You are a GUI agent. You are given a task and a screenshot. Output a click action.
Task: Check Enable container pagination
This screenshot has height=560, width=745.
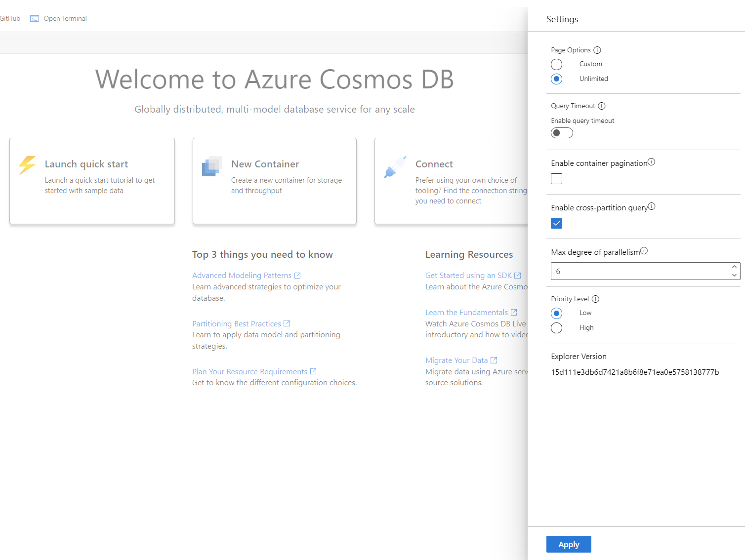click(556, 179)
